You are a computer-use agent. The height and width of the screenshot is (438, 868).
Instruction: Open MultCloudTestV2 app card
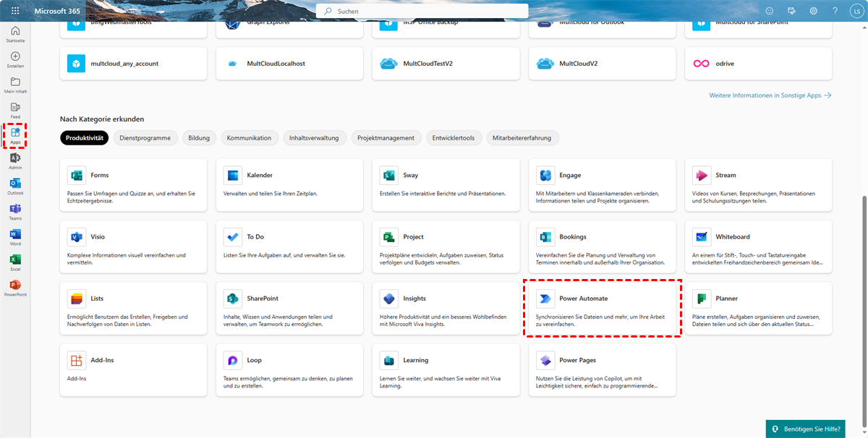click(x=446, y=64)
